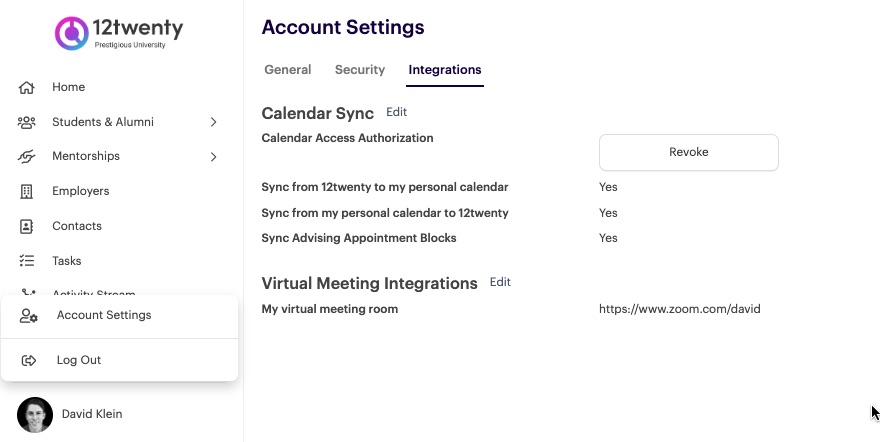
Task: Click the Home house icon
Action: pyautogui.click(x=27, y=87)
